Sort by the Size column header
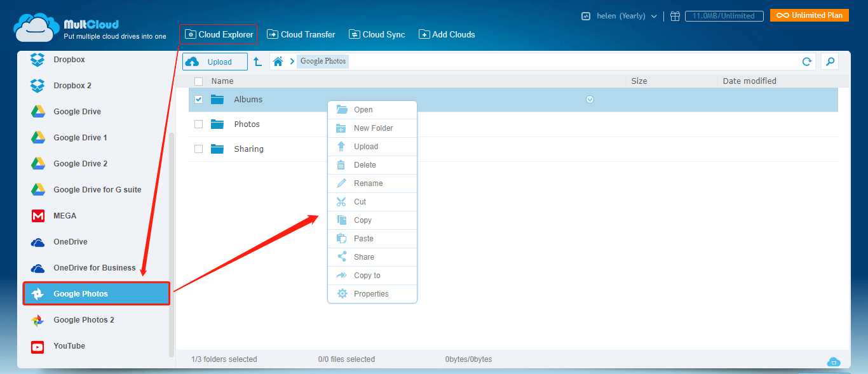Viewport: 868px width, 374px height. coord(639,81)
